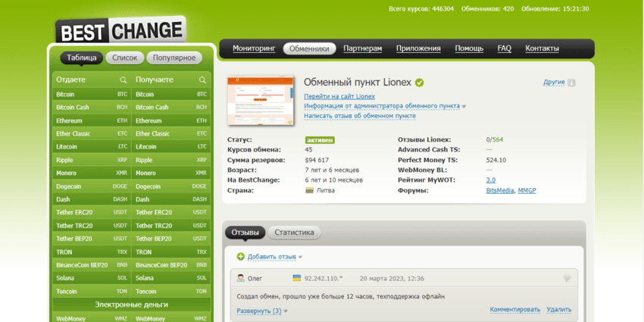The height and width of the screenshot is (322, 644).
Task: Open the Lionex website preview thumbnail
Action: click(259, 100)
